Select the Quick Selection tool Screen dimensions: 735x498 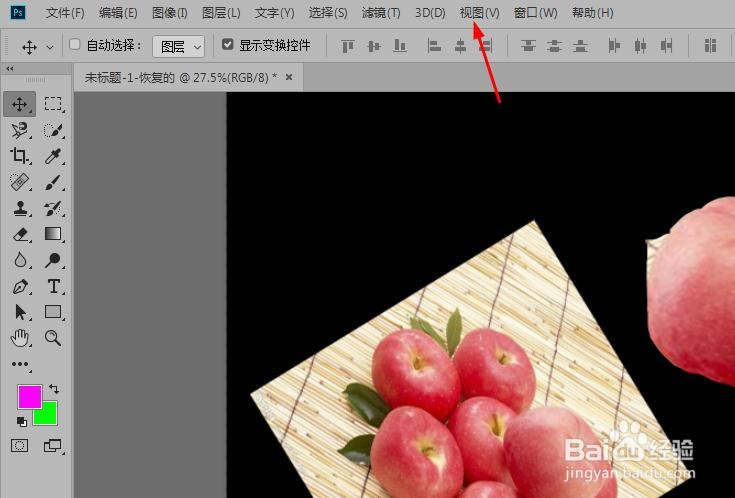pos(53,130)
